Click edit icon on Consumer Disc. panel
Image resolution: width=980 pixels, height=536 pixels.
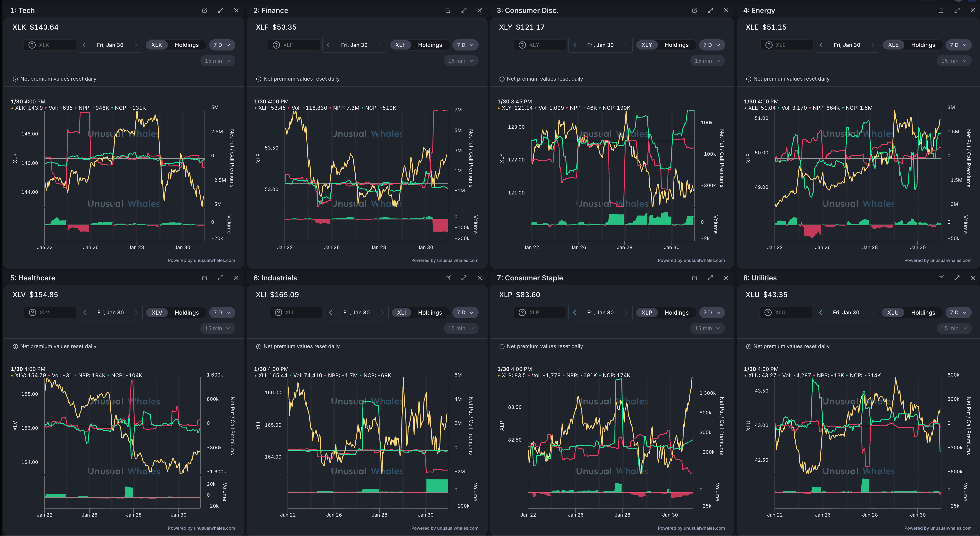695,11
